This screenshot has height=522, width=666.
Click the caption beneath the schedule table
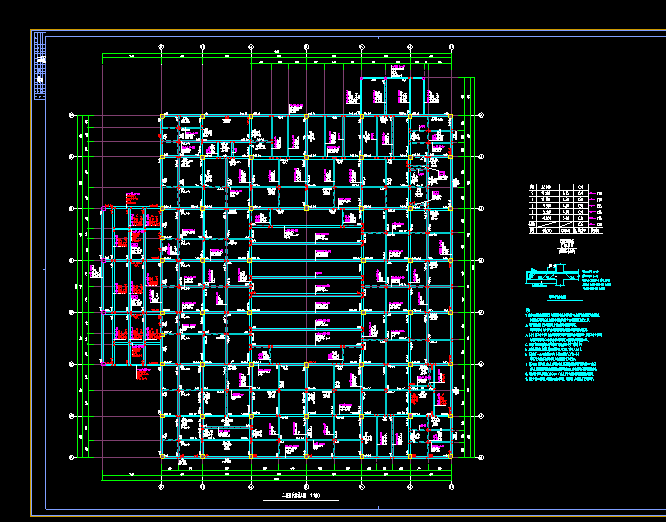(x=566, y=244)
